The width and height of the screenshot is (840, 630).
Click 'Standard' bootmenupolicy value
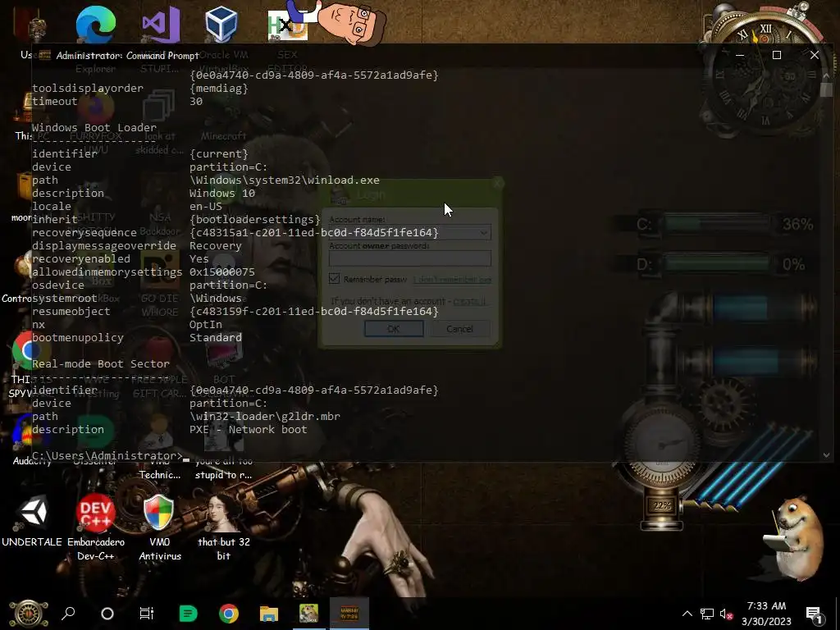click(216, 337)
